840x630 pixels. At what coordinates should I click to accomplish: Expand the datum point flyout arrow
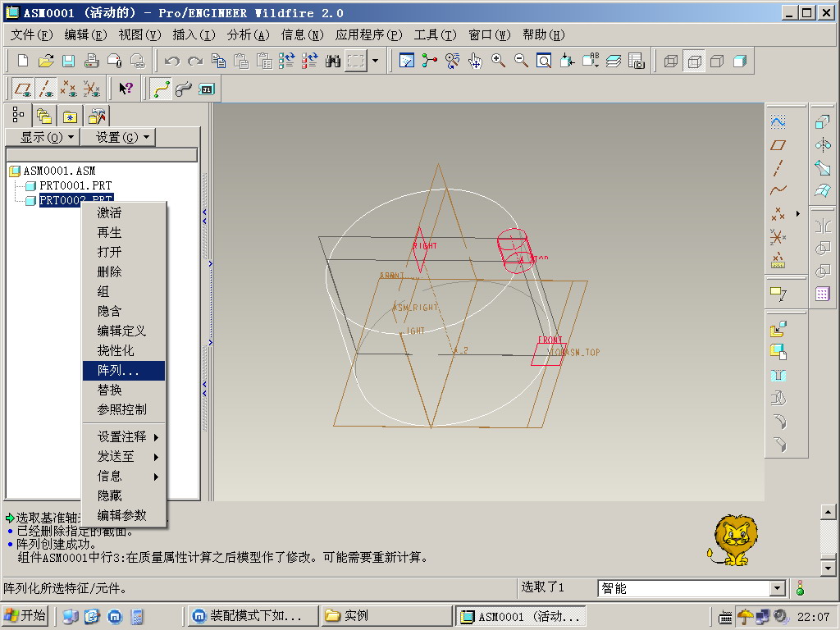tap(797, 214)
